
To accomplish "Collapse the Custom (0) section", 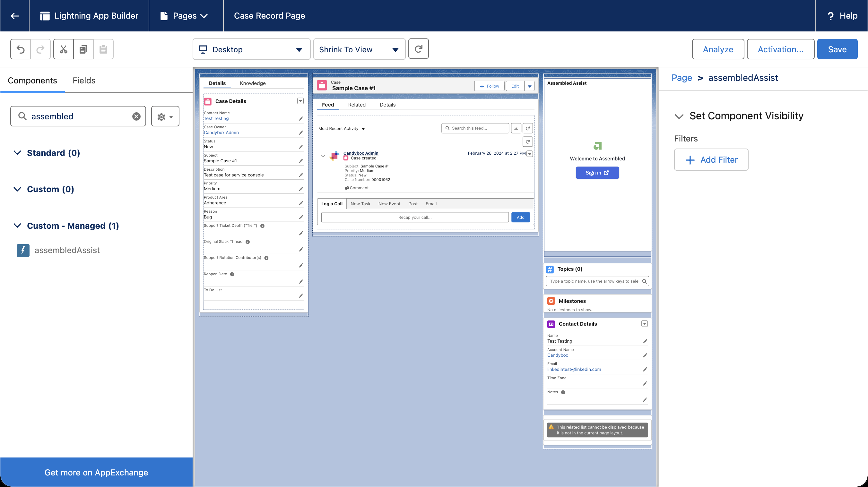I will pyautogui.click(x=17, y=189).
